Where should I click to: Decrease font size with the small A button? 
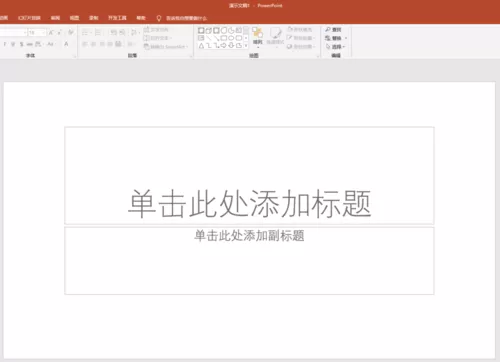[x=59, y=32]
